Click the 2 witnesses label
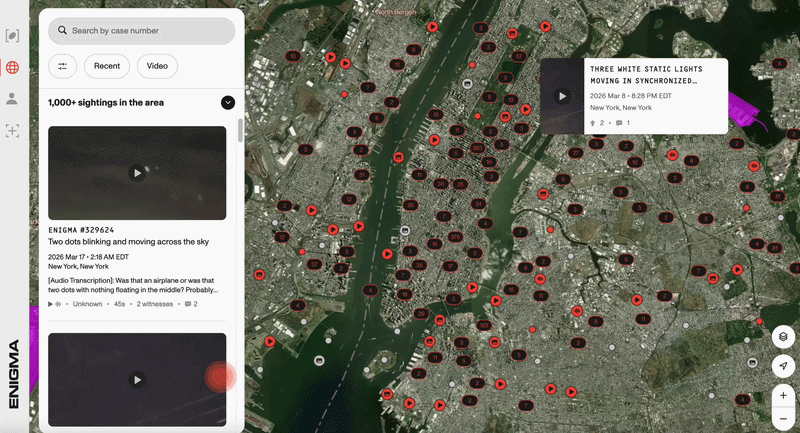The height and width of the screenshot is (433, 800). click(155, 304)
